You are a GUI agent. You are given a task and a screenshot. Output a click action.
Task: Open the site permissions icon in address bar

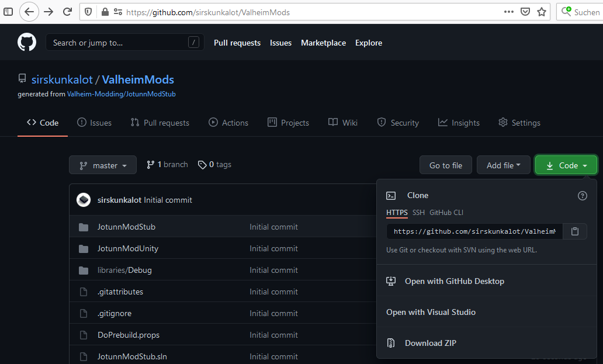[x=117, y=12]
